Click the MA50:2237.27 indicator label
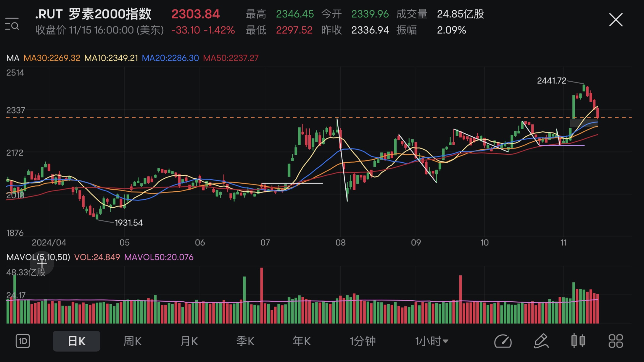This screenshot has height=362, width=644. [x=231, y=58]
